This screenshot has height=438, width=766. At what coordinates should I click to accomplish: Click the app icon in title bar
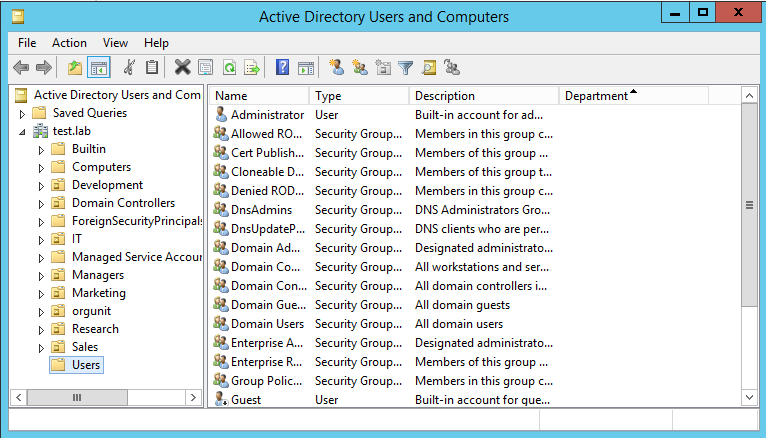click(18, 17)
